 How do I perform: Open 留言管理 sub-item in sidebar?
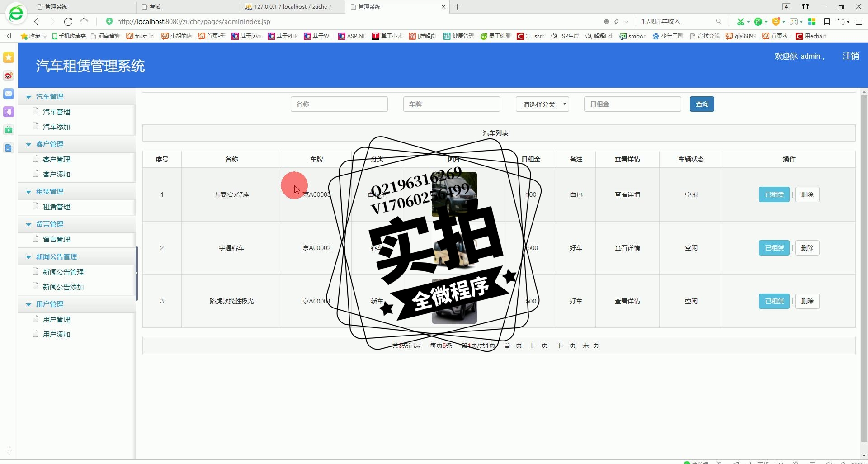[57, 240]
